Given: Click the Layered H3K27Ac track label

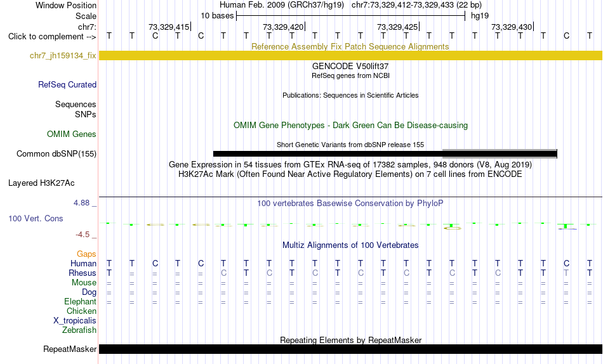Looking at the screenshot, I should [41, 183].
